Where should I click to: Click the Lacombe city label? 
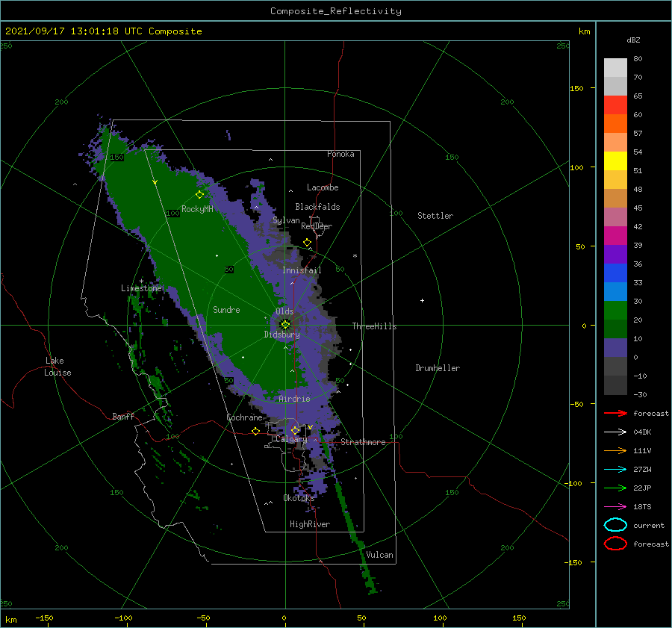[323, 187]
